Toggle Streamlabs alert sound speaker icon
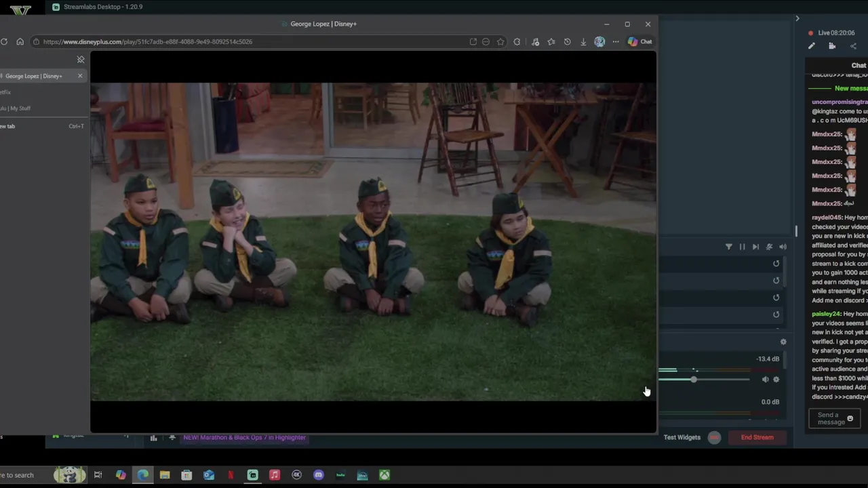 click(783, 247)
